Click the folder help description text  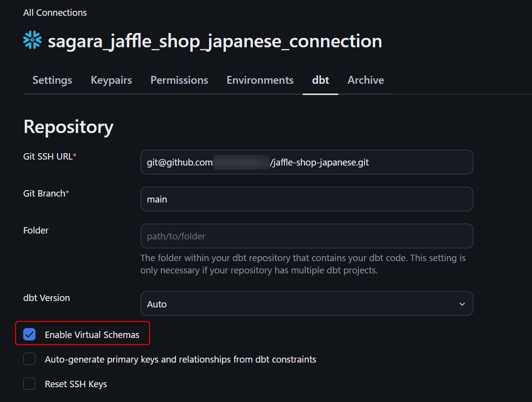pos(303,264)
